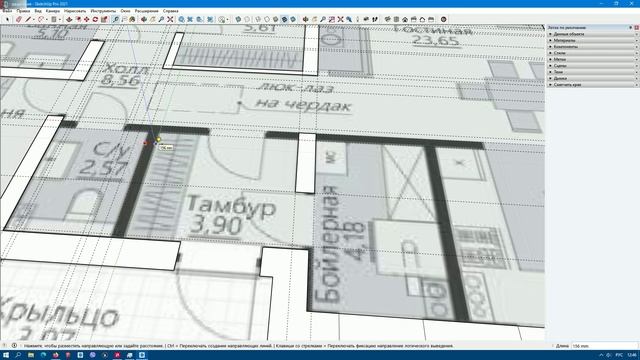Open Windows taskbar search
640x360 pixels.
click(18, 355)
